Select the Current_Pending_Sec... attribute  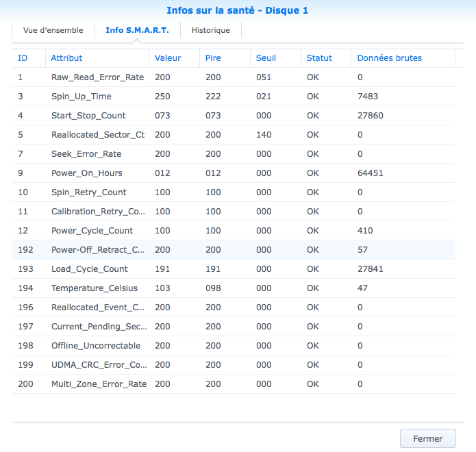click(99, 326)
